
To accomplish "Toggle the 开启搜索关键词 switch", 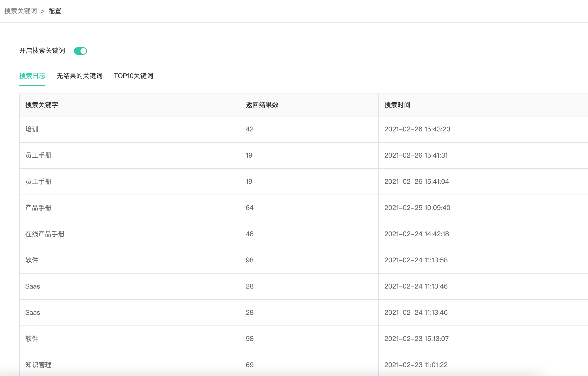I will click(80, 51).
